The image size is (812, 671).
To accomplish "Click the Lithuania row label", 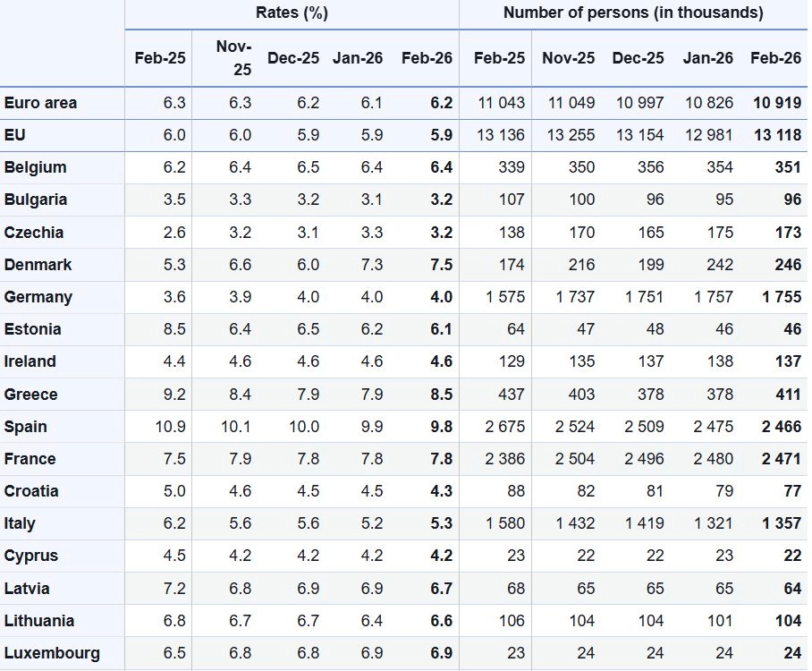I will pos(39,621).
